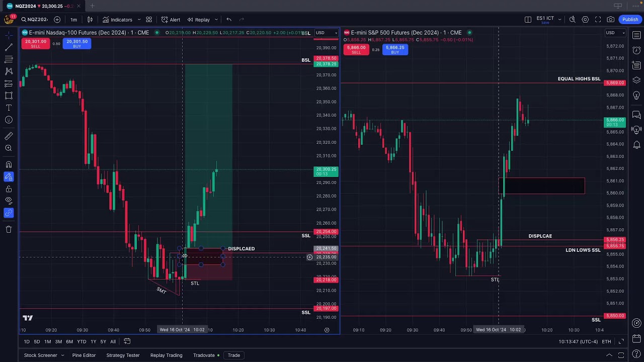
Task: Open the timezone menu showing UTC-4
Action: click(x=578, y=341)
